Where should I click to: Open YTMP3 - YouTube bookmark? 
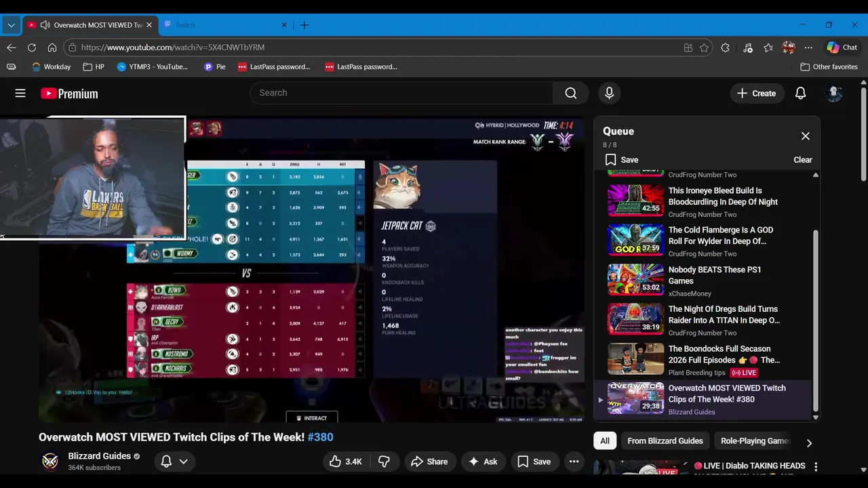[x=153, y=67]
